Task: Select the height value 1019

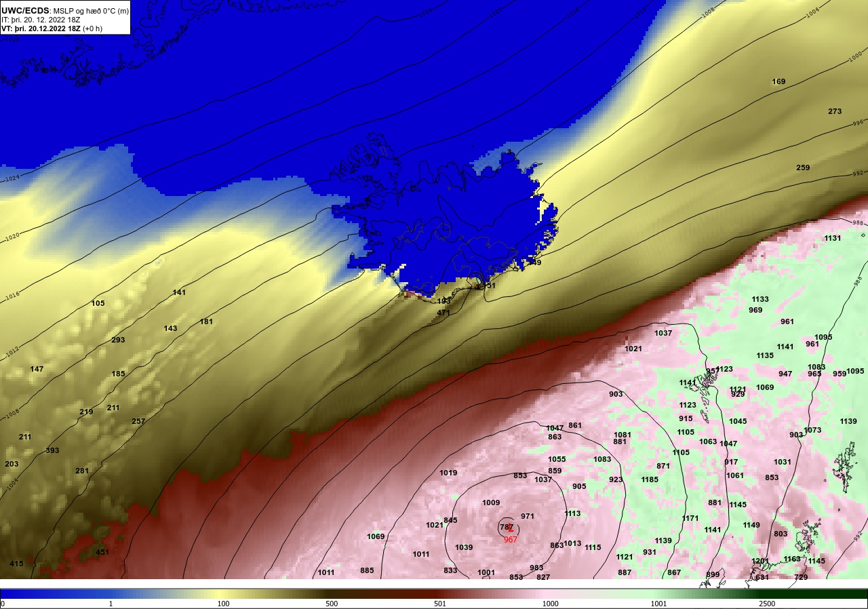Action: point(448,473)
